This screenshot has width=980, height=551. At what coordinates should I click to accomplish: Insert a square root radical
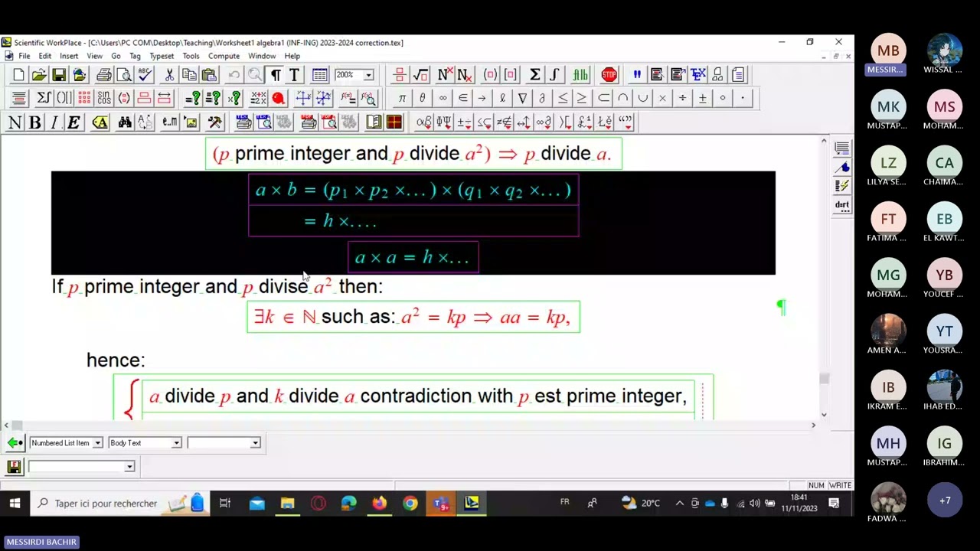pyautogui.click(x=420, y=75)
